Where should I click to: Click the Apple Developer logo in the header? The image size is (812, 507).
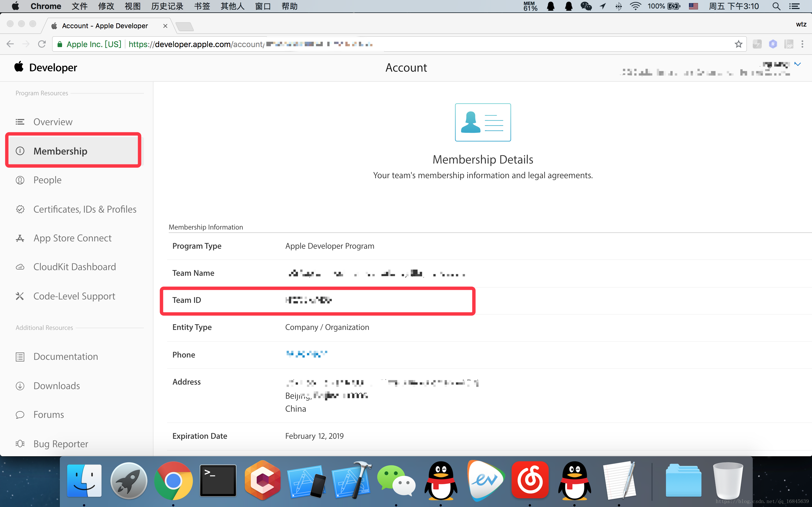click(46, 67)
